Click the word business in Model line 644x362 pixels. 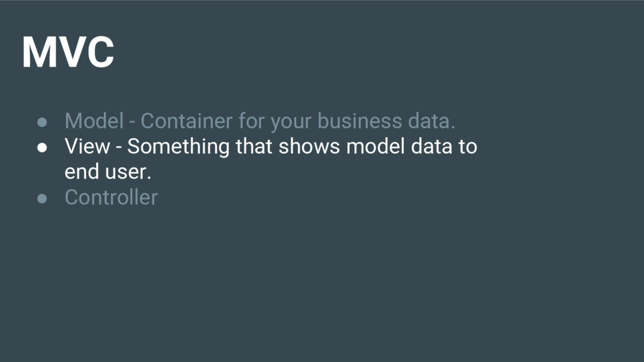click(360, 121)
